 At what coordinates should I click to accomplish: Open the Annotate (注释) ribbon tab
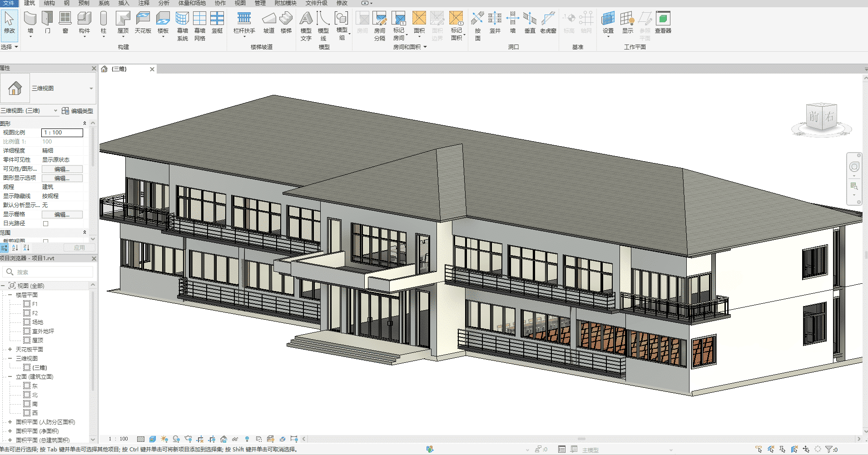point(144,3)
